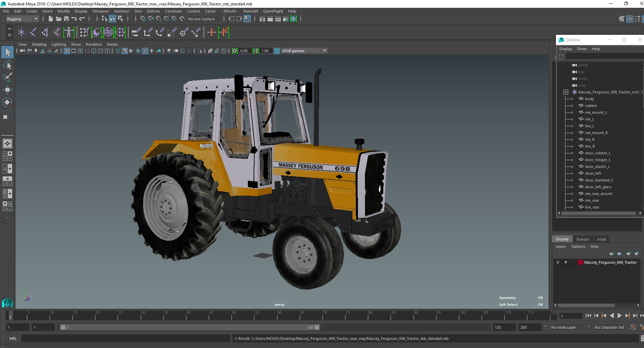Click the New Scene icon
644x348 pixels.
[51, 19]
